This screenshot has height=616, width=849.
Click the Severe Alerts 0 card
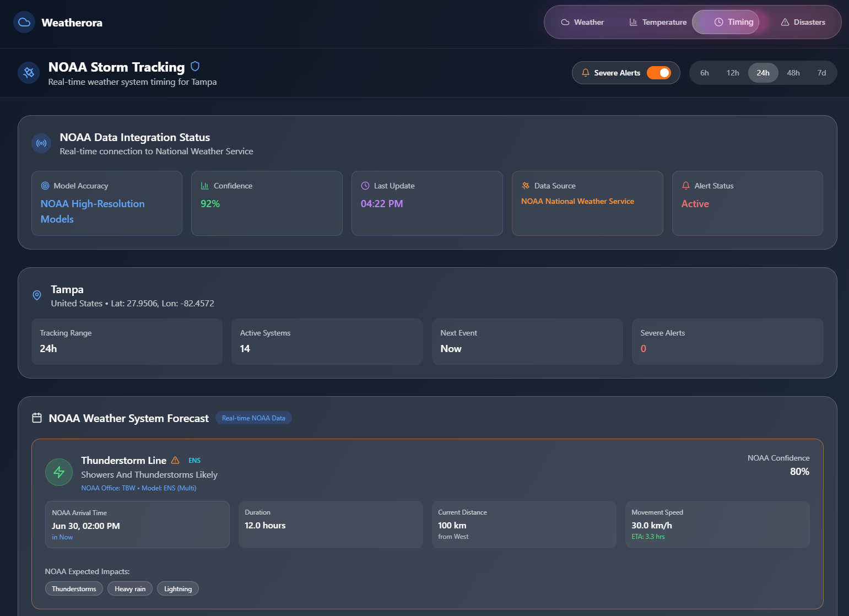coord(728,342)
